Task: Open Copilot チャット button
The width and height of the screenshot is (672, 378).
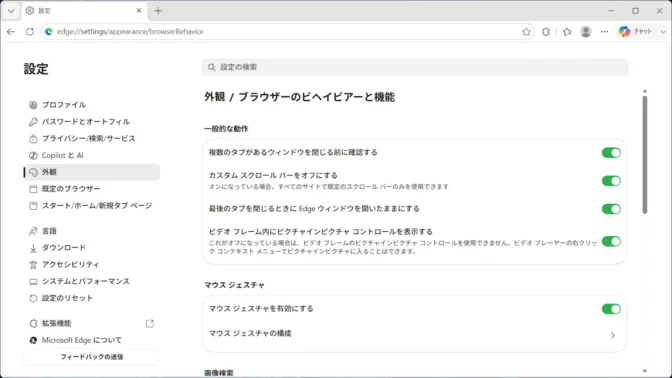Action: pyautogui.click(x=635, y=32)
